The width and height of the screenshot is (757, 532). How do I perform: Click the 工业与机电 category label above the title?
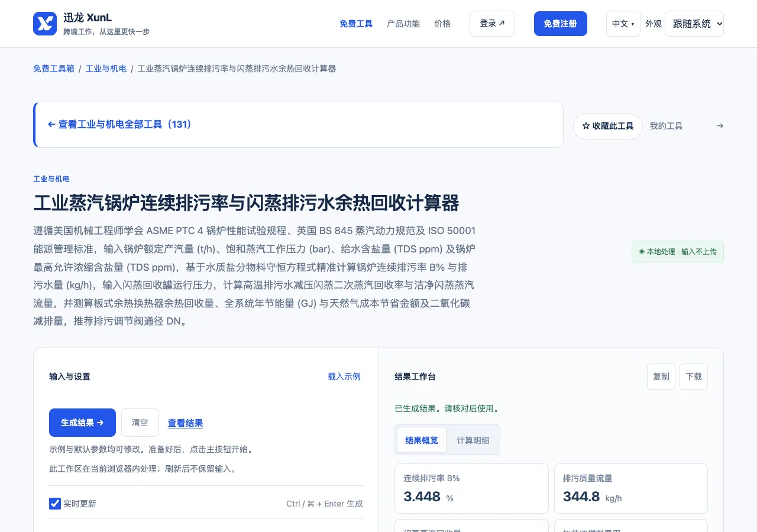(x=51, y=179)
